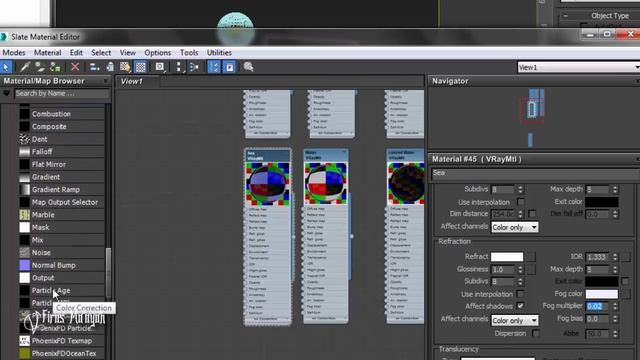The width and height of the screenshot is (640, 360).
Task: Select the Dent map icon
Action: click(x=24, y=139)
